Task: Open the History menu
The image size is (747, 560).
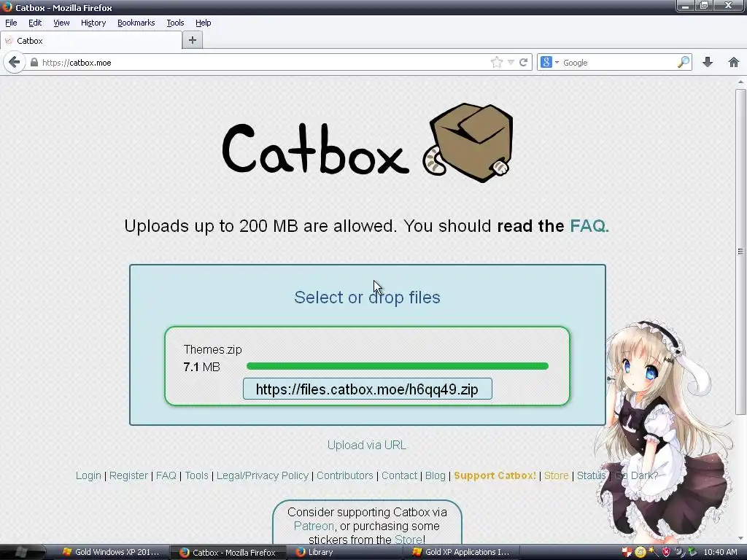Action: [93, 23]
